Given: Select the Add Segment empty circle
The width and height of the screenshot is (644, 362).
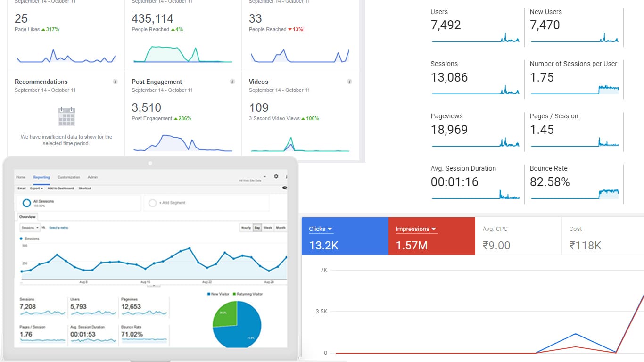Looking at the screenshot, I should [x=152, y=203].
